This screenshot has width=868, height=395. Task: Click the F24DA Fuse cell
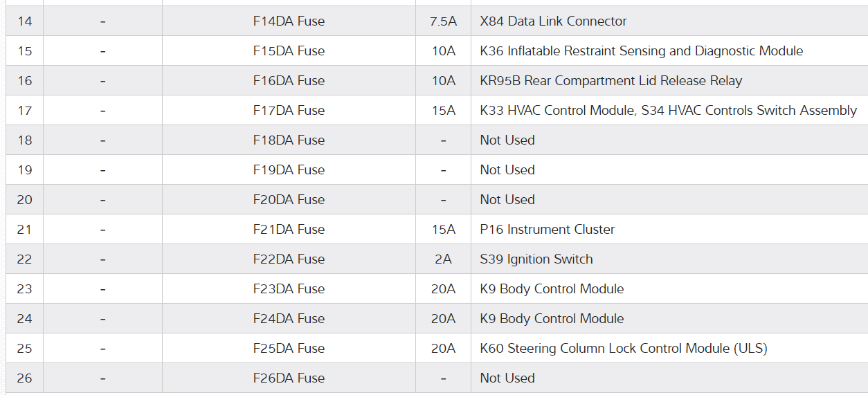(289, 319)
